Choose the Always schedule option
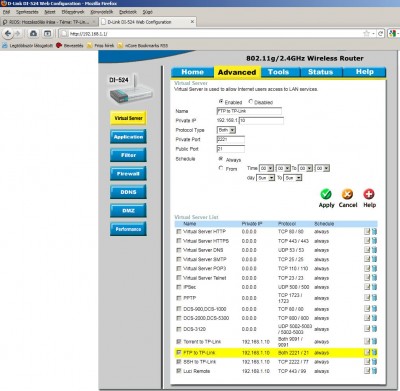The height and width of the screenshot is (391, 400). (x=221, y=159)
